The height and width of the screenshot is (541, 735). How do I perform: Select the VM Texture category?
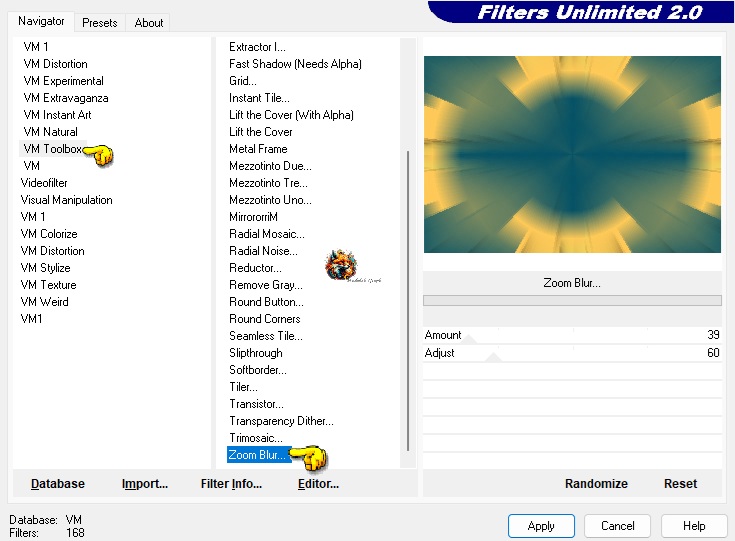pyautogui.click(x=48, y=285)
